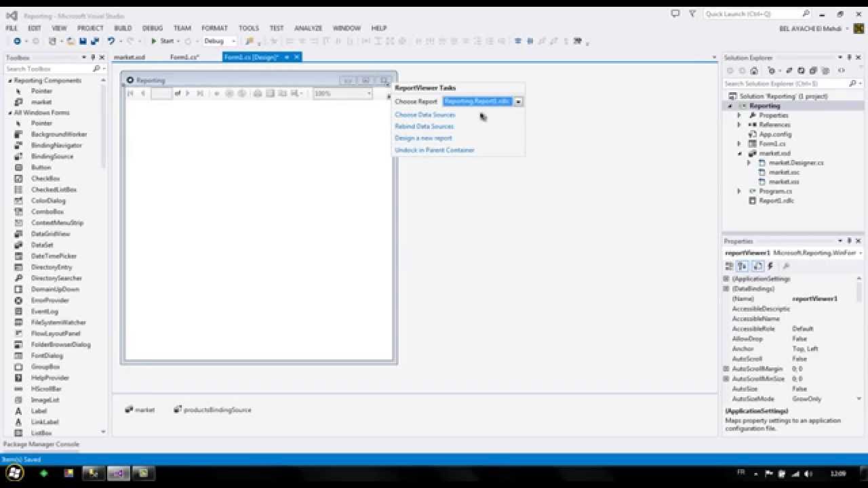The width and height of the screenshot is (868, 488).
Task: Click the Solution Explorer search magnifier icon
Action: (852, 83)
